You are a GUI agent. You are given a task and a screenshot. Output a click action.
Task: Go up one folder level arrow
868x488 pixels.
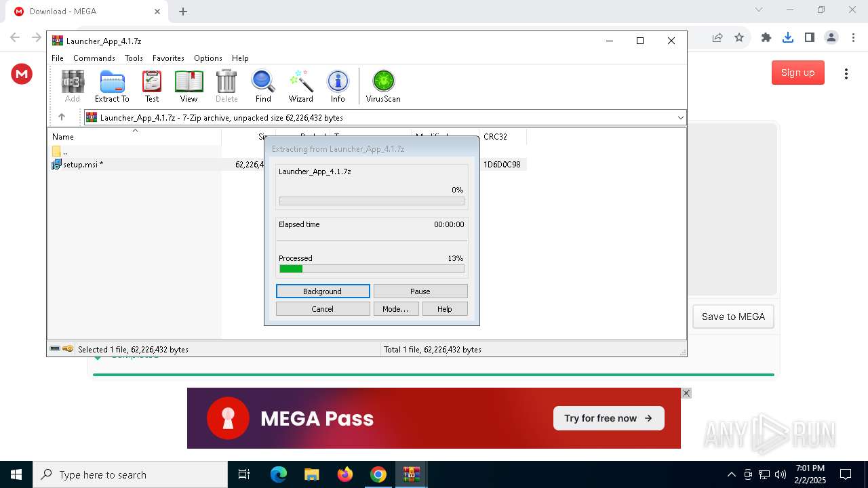click(62, 117)
